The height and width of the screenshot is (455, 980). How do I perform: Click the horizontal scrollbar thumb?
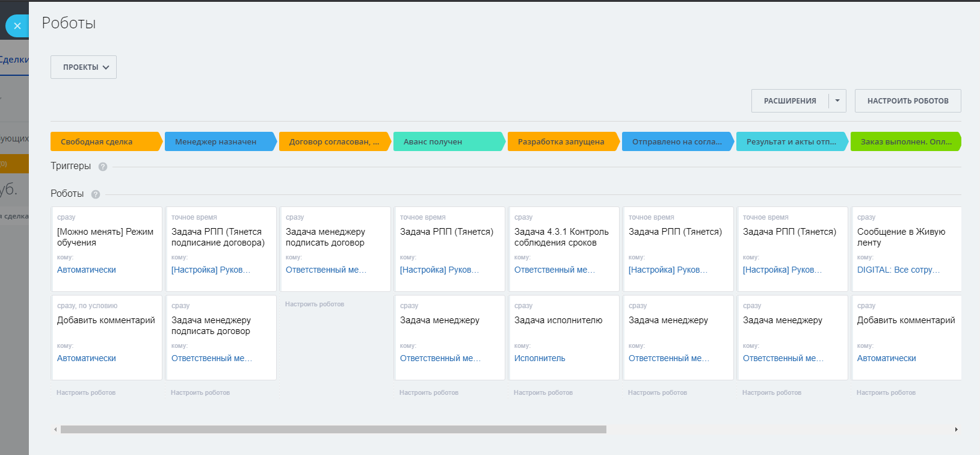(333, 430)
